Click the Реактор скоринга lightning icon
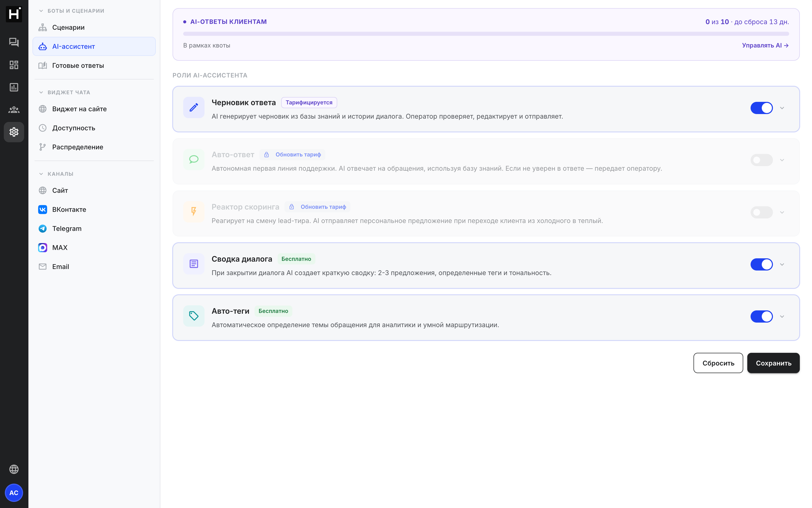The height and width of the screenshot is (508, 812). coord(194,212)
